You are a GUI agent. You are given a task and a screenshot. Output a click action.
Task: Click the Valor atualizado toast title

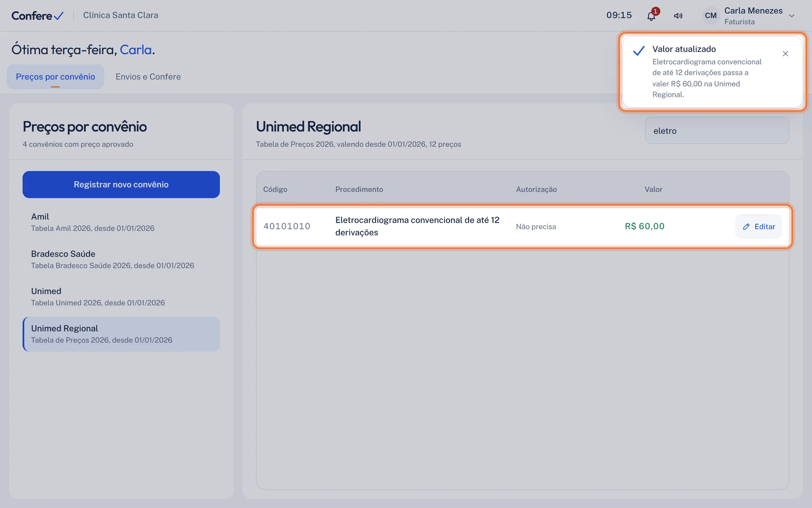[684, 49]
